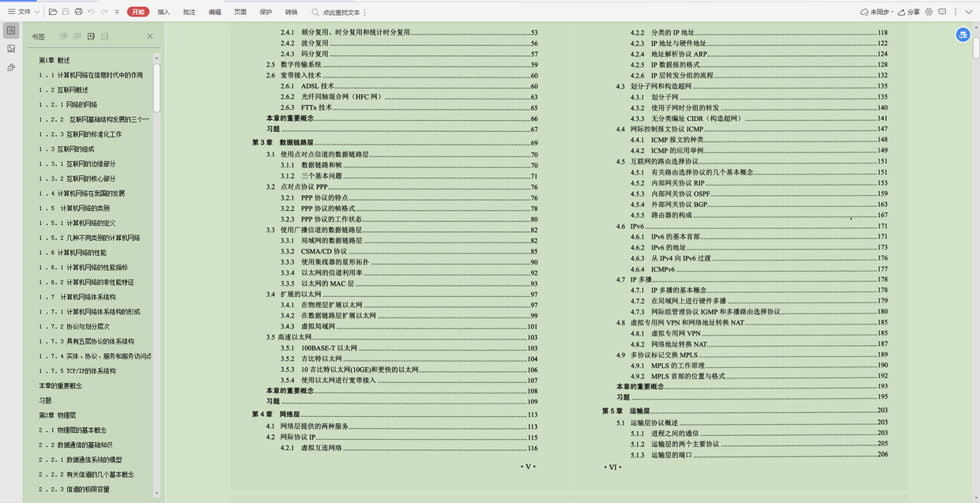Image resolution: width=980 pixels, height=503 pixels.
Task: Open bookmark 1.7 计算机网络体系结构
Action: pos(77,297)
